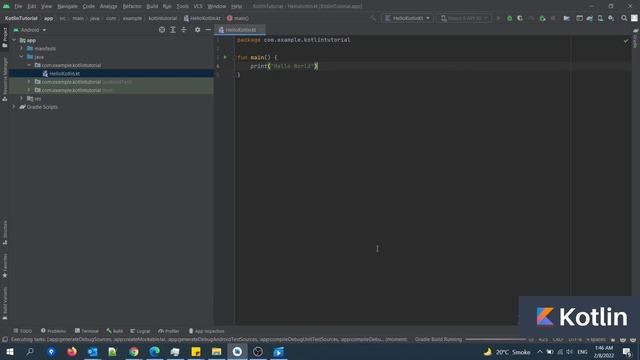The height and width of the screenshot is (360, 640).
Task: Click the Gradle build progress bar
Action: coord(496,340)
